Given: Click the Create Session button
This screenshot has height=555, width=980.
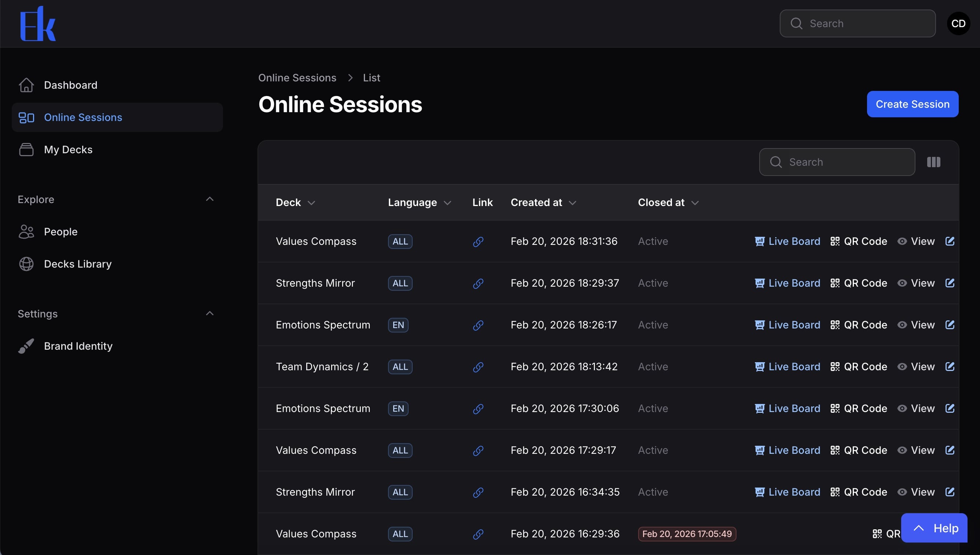Looking at the screenshot, I should click(912, 104).
